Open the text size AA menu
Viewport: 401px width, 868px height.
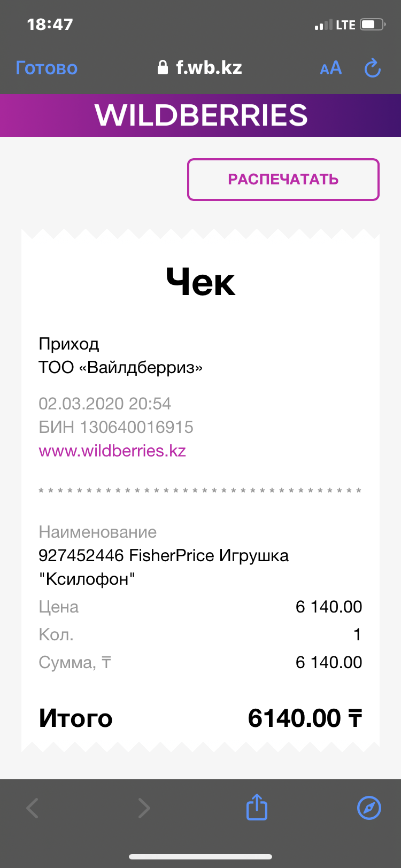click(x=330, y=68)
